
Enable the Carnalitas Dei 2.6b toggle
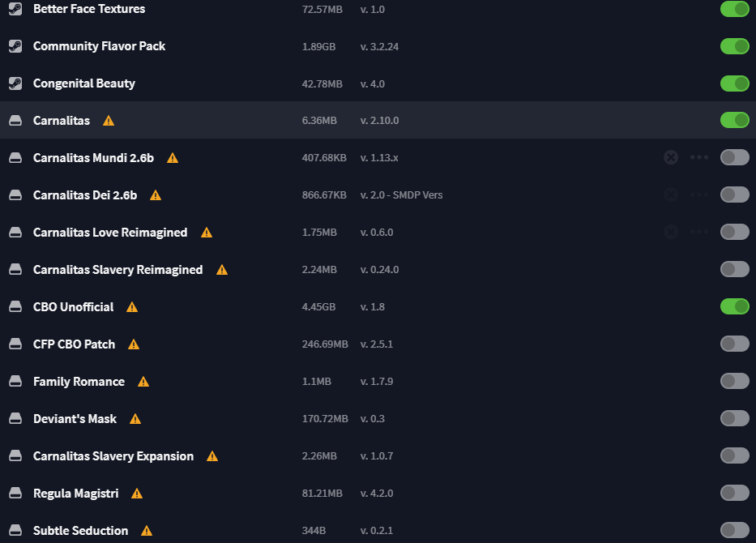pyautogui.click(x=735, y=195)
